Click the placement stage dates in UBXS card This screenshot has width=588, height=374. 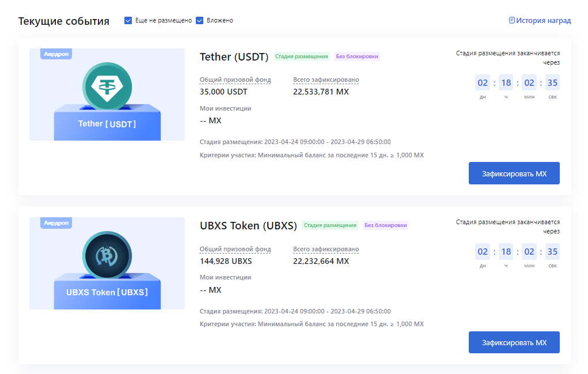click(x=295, y=311)
